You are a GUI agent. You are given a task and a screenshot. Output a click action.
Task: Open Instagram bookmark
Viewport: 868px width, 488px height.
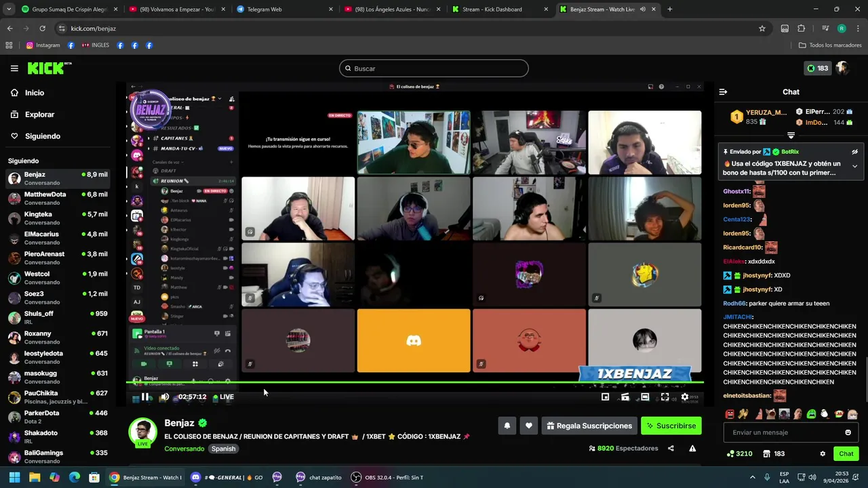coord(43,45)
